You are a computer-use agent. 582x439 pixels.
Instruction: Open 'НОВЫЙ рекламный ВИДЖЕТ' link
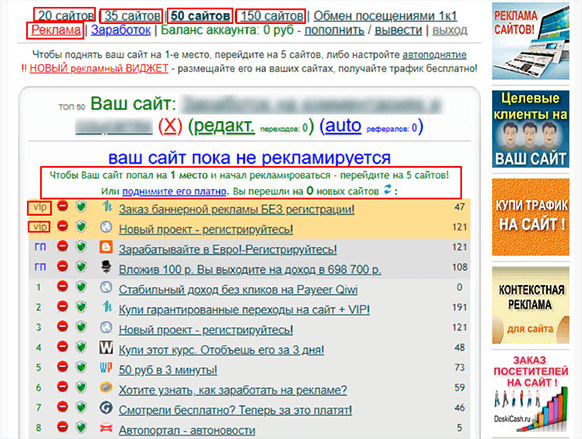click(99, 68)
